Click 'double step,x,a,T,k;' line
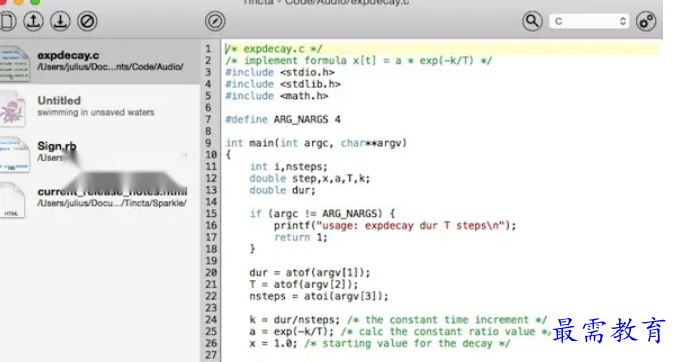 (x=309, y=178)
